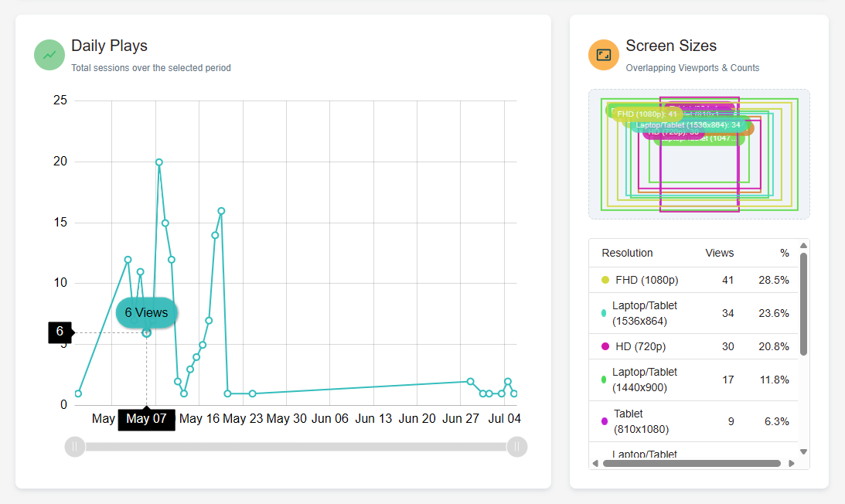Click the 6.3% value in the table
Image resolution: width=845 pixels, height=504 pixels.
(776, 421)
